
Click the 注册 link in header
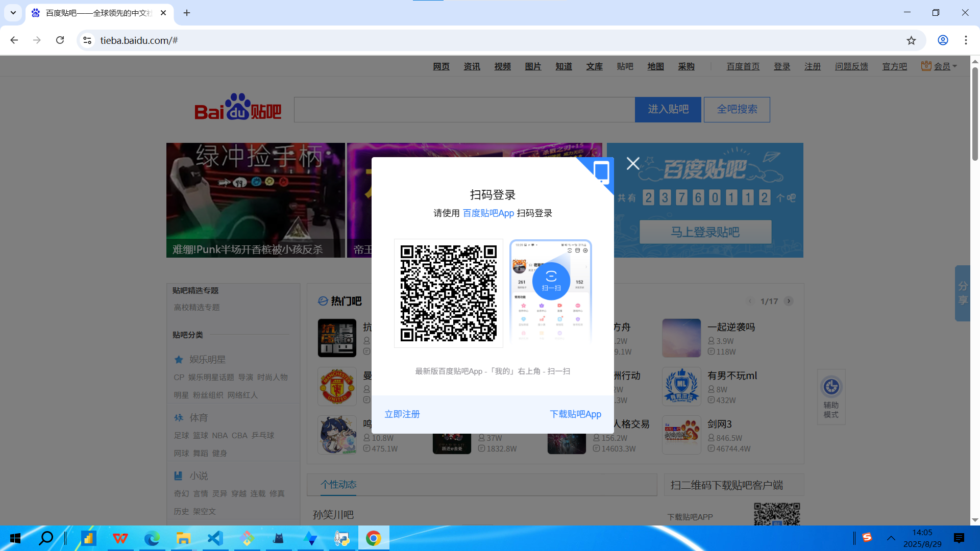(813, 66)
